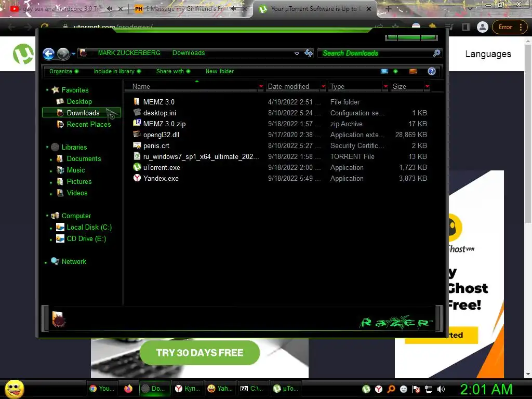
Task: Open the browser side panel icon
Action: (x=466, y=27)
